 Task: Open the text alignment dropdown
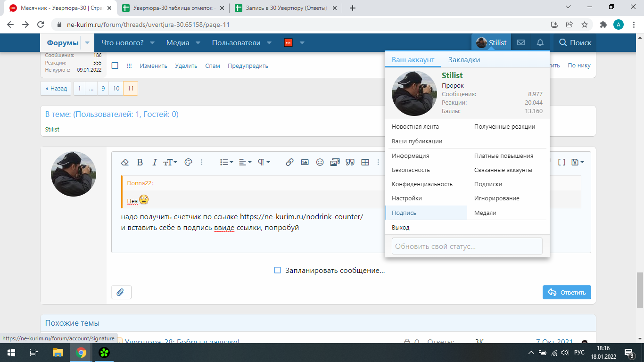point(245,162)
